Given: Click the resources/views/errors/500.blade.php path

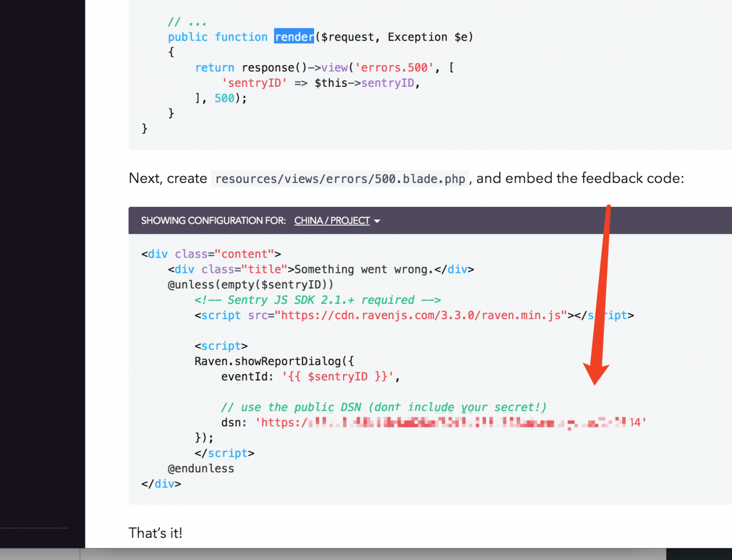Looking at the screenshot, I should coord(340,179).
